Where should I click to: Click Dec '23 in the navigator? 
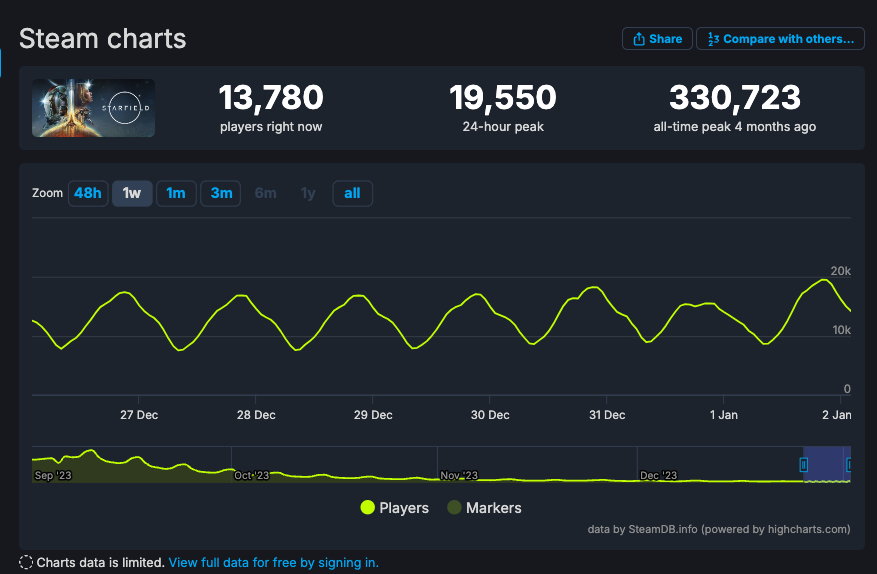pyautogui.click(x=658, y=476)
